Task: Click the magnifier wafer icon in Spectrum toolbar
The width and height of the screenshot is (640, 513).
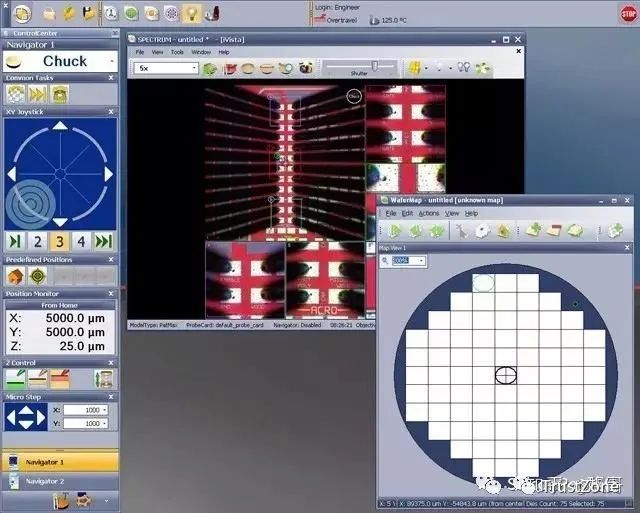Action: [286, 68]
